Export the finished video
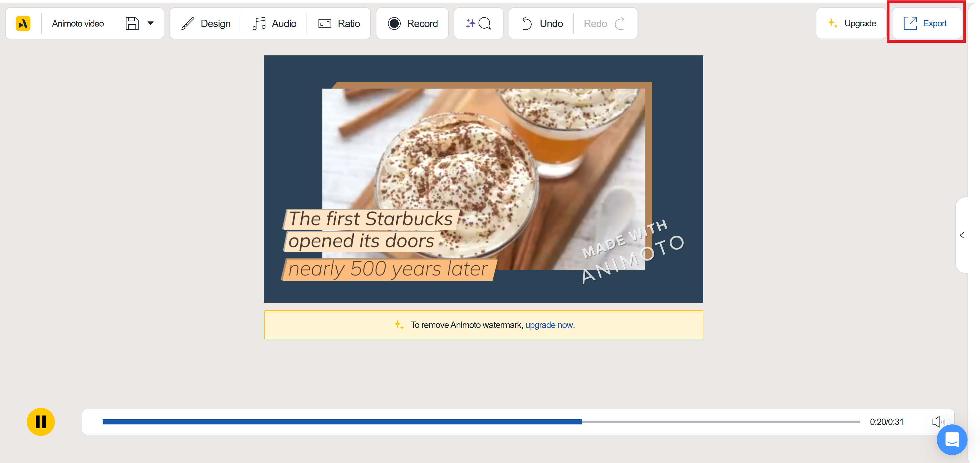Screen dimensions: 980x463 926,23
